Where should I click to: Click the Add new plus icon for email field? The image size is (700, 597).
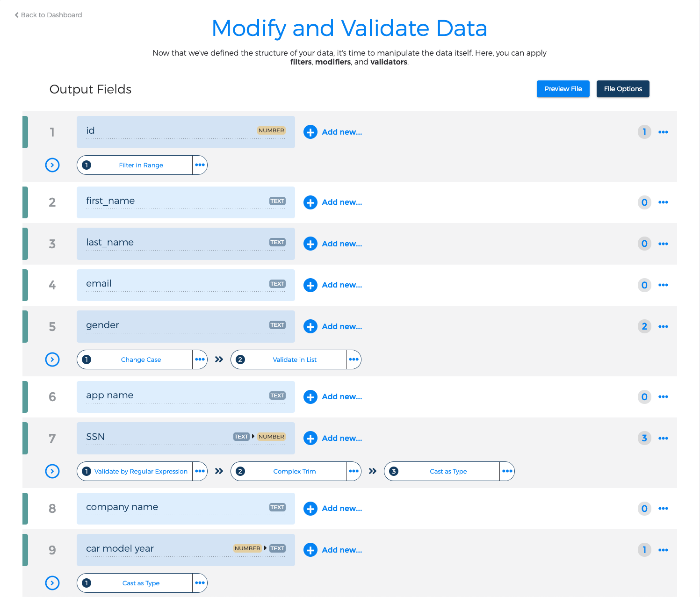click(310, 285)
